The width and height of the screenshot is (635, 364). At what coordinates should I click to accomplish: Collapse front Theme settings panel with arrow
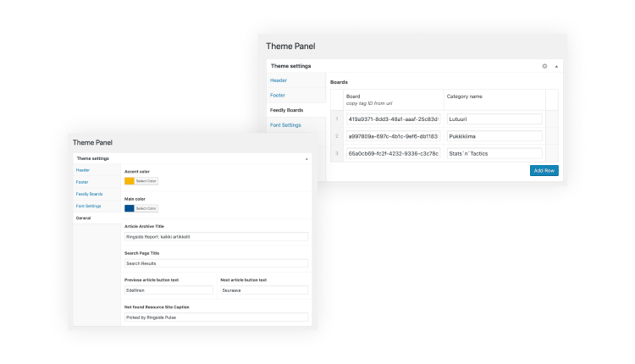306,158
